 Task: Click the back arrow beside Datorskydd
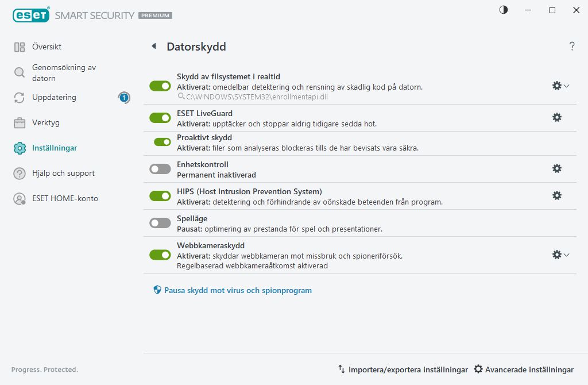click(x=154, y=47)
